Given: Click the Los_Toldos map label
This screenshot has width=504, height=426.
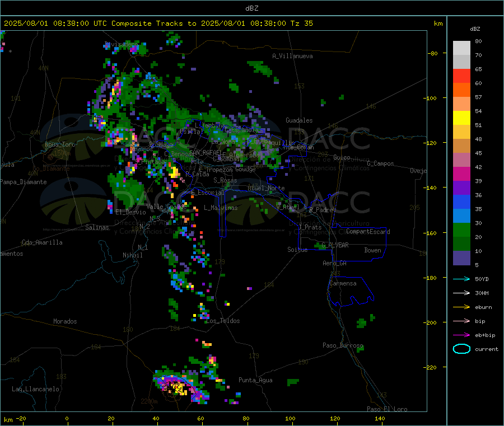Looking at the screenshot, I should (x=223, y=321).
